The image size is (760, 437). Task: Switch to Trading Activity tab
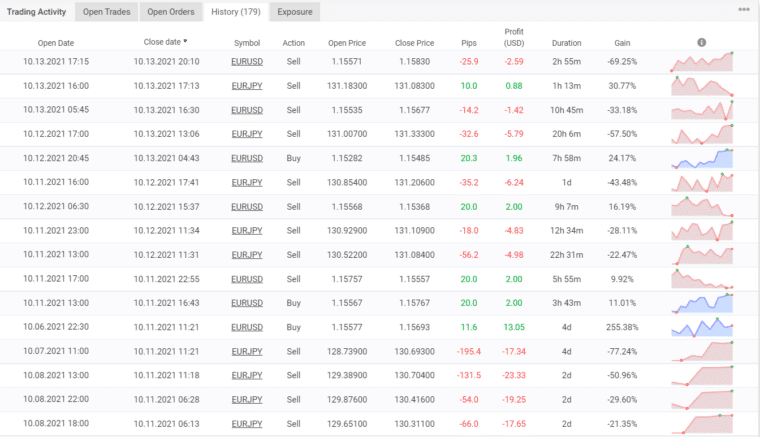(36, 12)
